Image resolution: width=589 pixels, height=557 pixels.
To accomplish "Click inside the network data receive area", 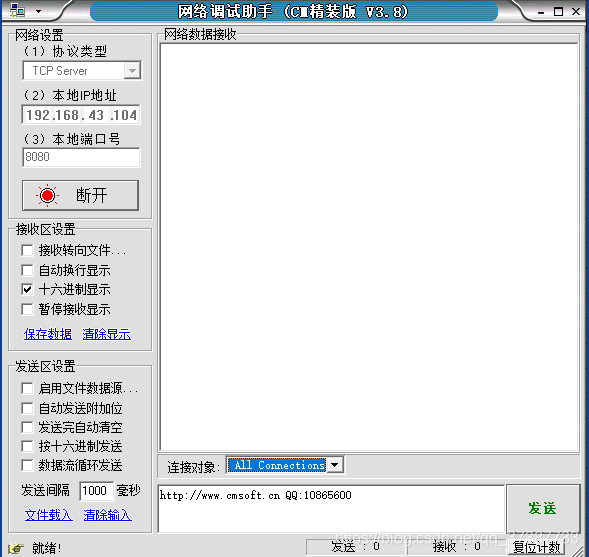I will point(369,248).
